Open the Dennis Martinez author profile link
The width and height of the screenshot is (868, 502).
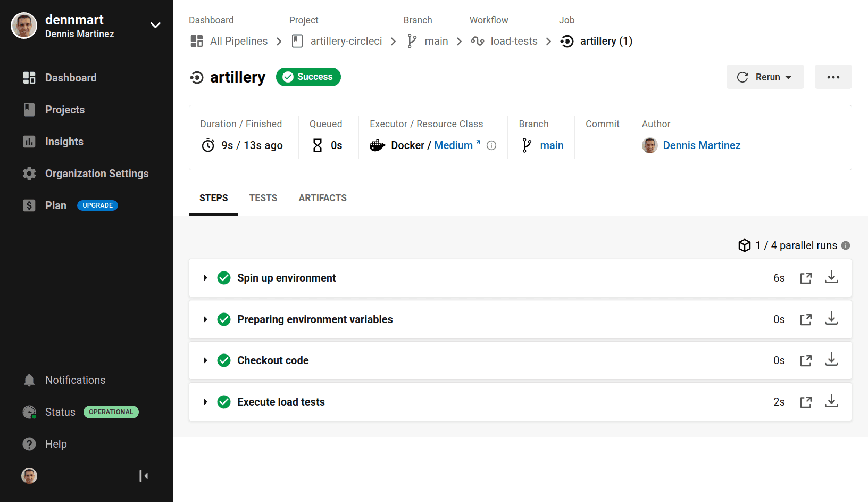702,145
